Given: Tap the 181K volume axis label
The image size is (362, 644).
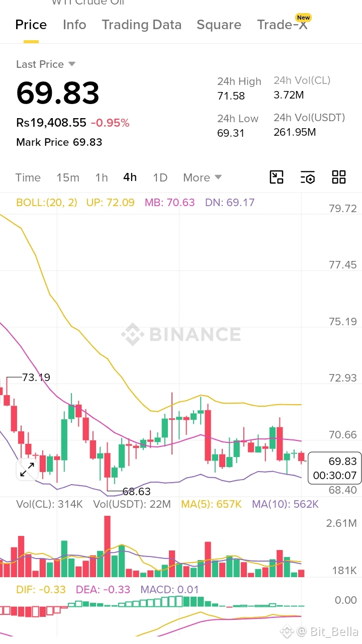Looking at the screenshot, I should click(344, 571).
